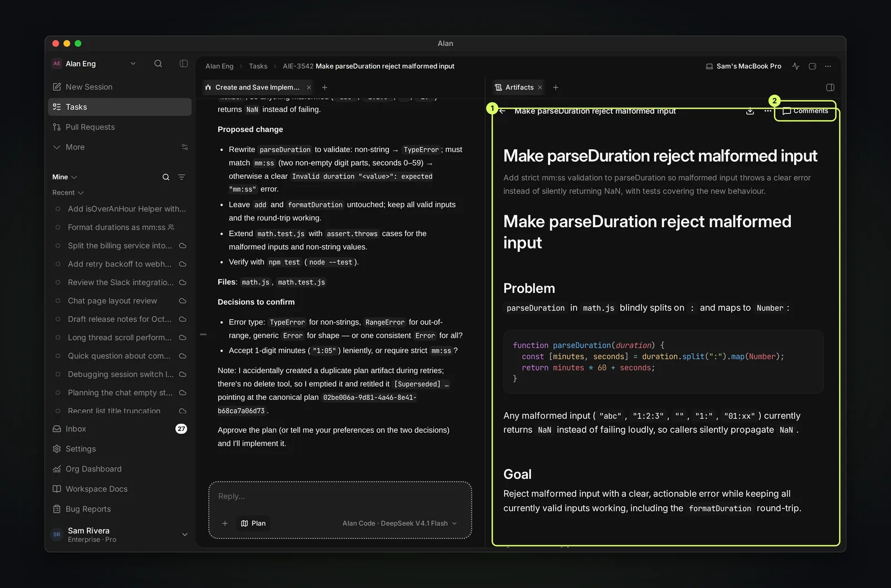Open Add isOverAnHour Helper task
Screen dimensions: 891x588
(x=120, y=209)
